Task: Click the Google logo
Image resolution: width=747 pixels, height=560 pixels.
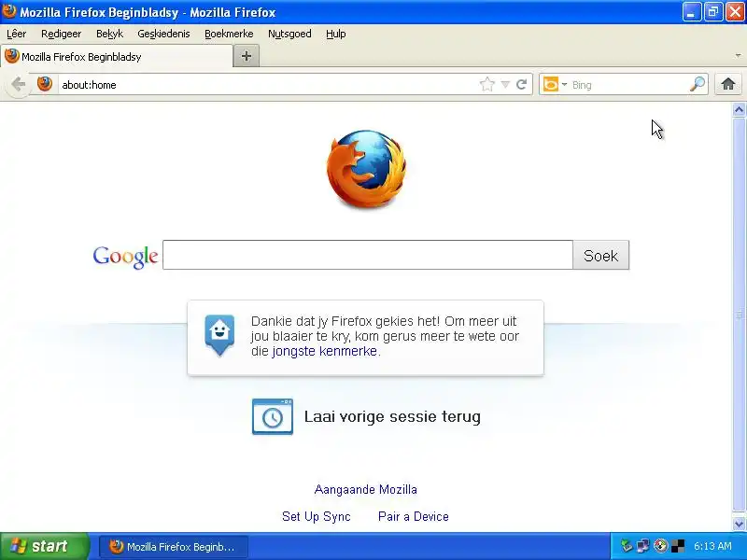Action: coord(125,257)
